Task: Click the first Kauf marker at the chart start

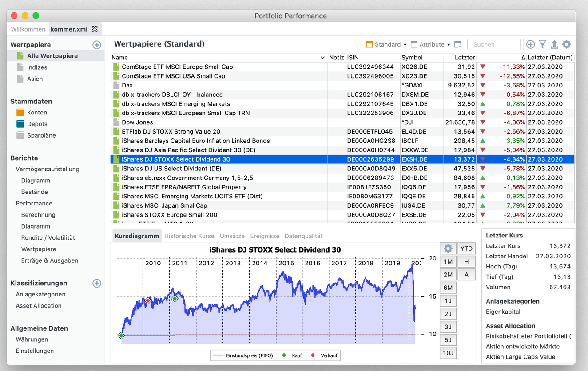Action: click(121, 335)
